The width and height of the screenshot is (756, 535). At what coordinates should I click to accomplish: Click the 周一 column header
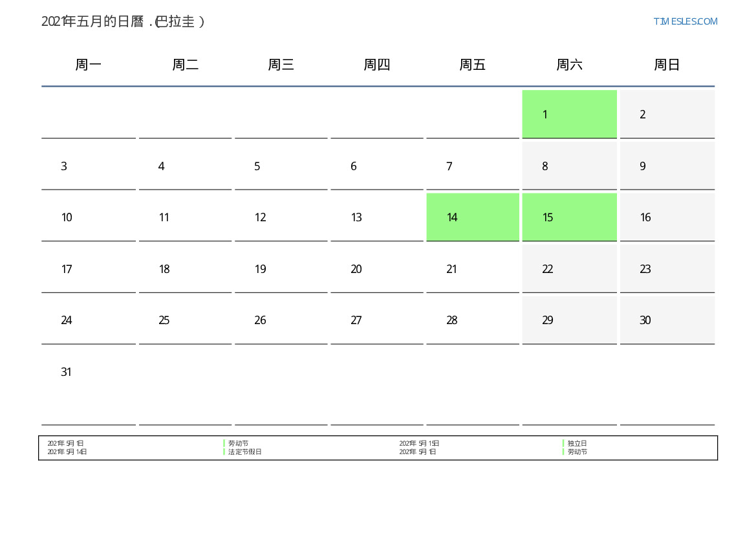(x=89, y=65)
